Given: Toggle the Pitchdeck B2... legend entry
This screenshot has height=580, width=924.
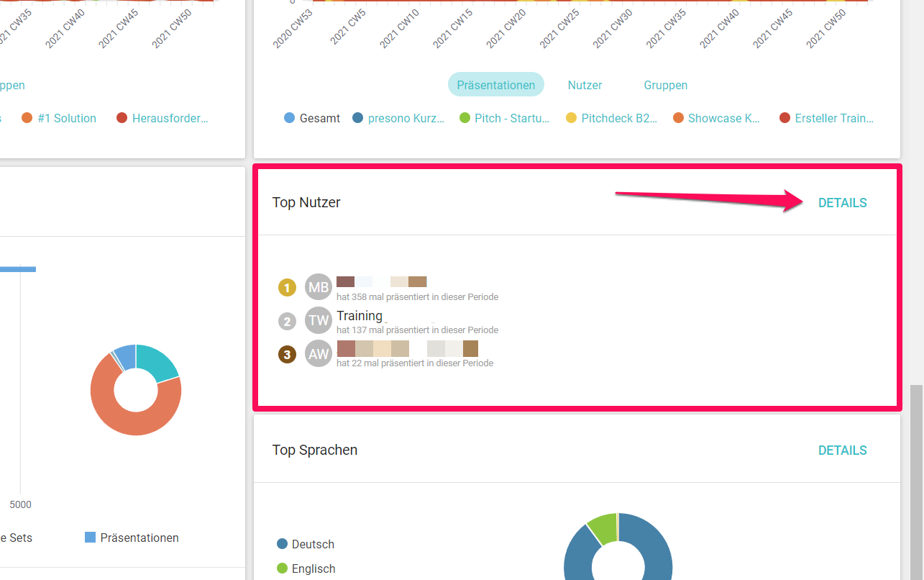Looking at the screenshot, I should point(611,118).
